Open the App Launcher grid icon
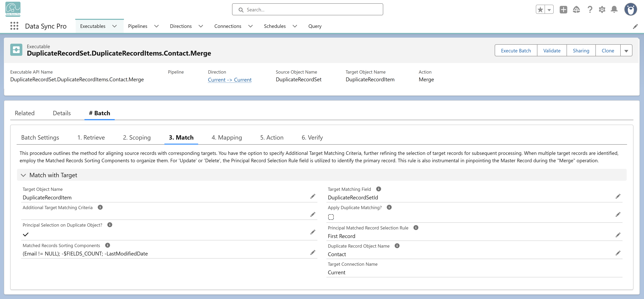Image resolution: width=644 pixels, height=299 pixels. pos(14,26)
